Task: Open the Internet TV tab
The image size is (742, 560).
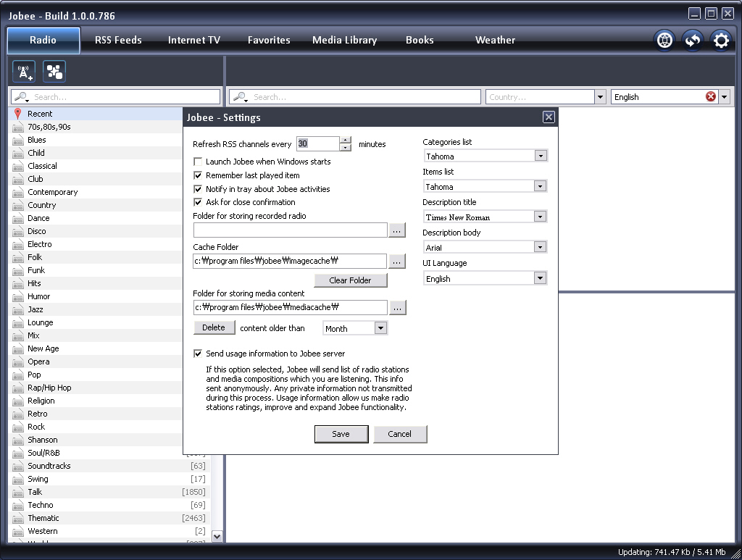Action: (x=194, y=40)
